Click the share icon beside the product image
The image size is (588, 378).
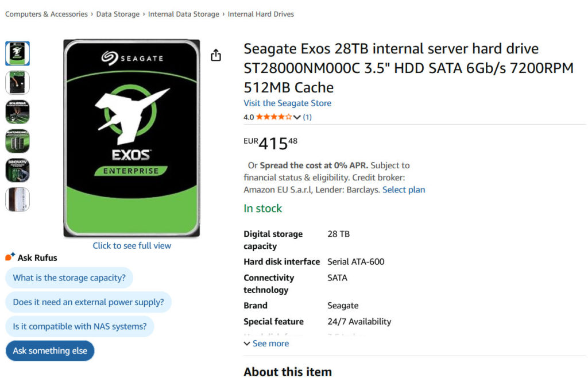tap(215, 55)
